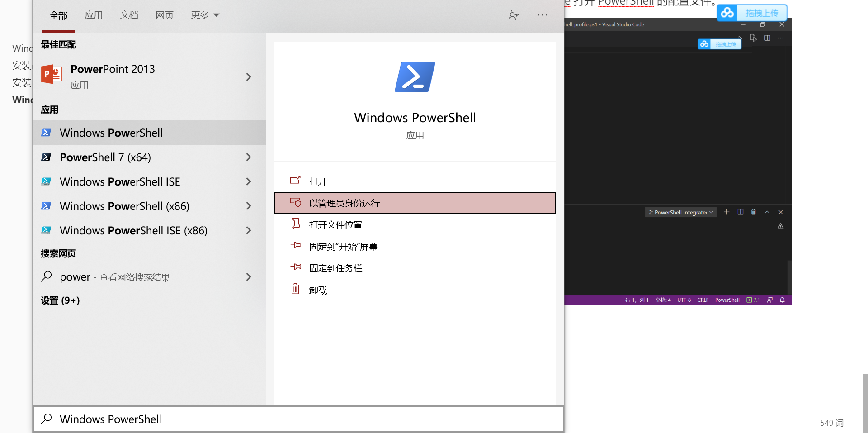Screen dimensions: 868x433
Task: Click the run play triangle in VS Code editor toolbar
Action: (x=741, y=37)
